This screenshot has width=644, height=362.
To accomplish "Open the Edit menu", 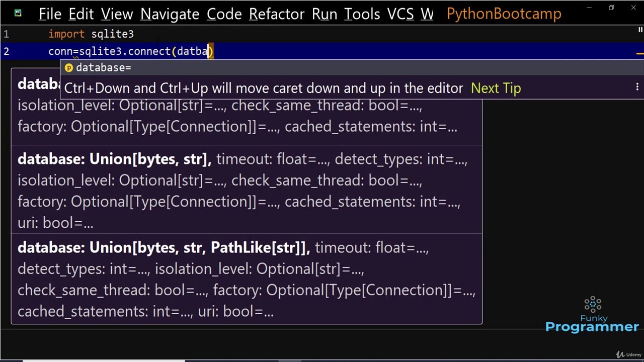I will point(81,14).
